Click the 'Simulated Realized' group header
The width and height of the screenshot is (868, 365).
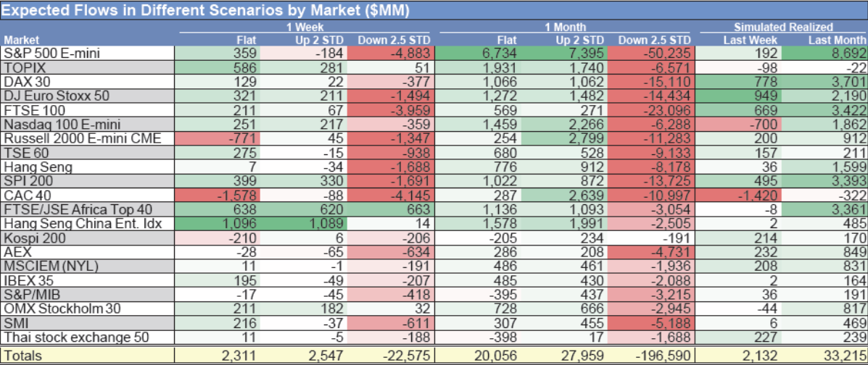click(782, 27)
